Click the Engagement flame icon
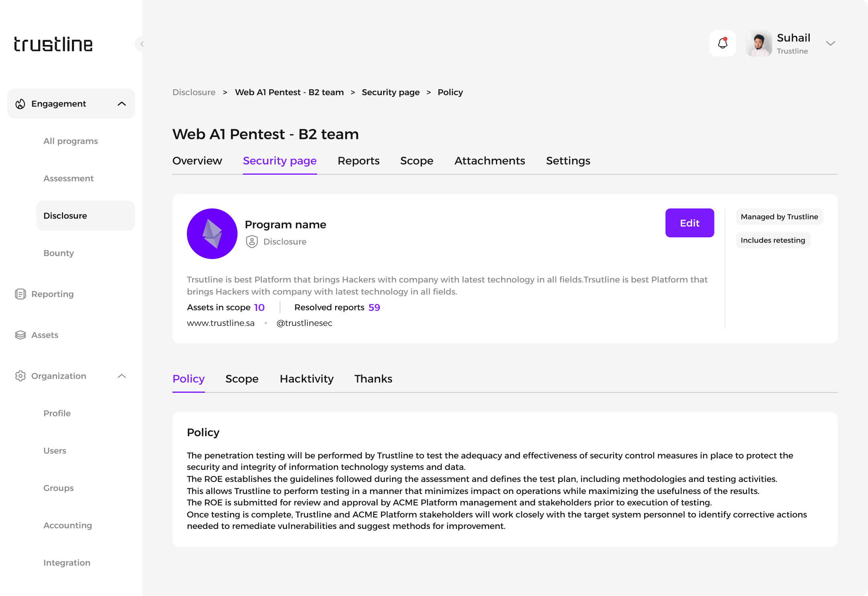Screen dimensions: 868x596 pos(20,104)
